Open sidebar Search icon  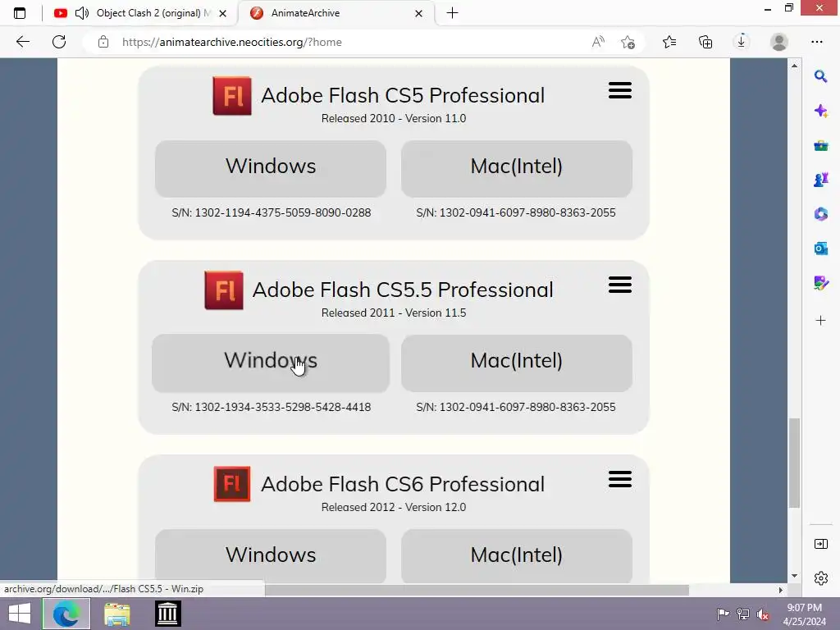tap(820, 76)
